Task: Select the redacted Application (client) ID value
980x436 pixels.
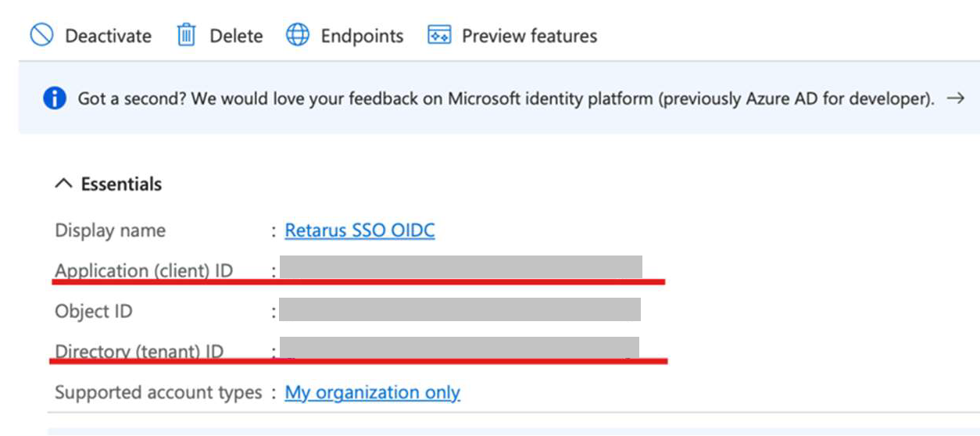Action: (x=461, y=267)
